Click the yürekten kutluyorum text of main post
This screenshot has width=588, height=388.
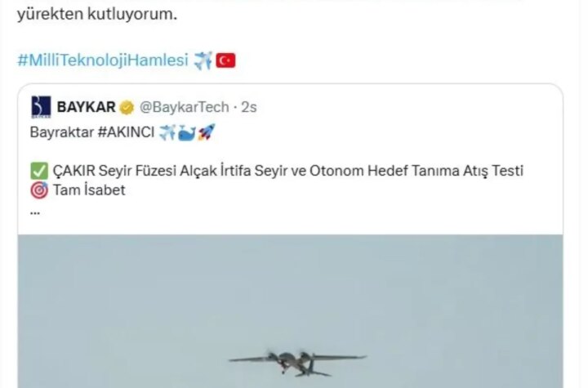(x=97, y=14)
